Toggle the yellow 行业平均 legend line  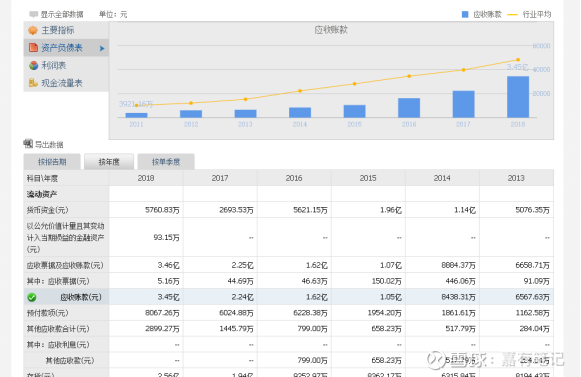[512, 14]
